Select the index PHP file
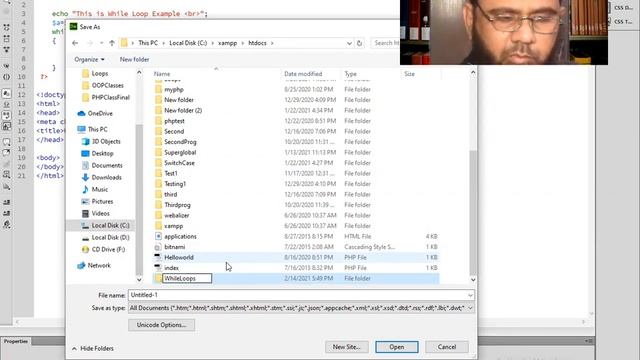640x360 pixels. [296, 268]
